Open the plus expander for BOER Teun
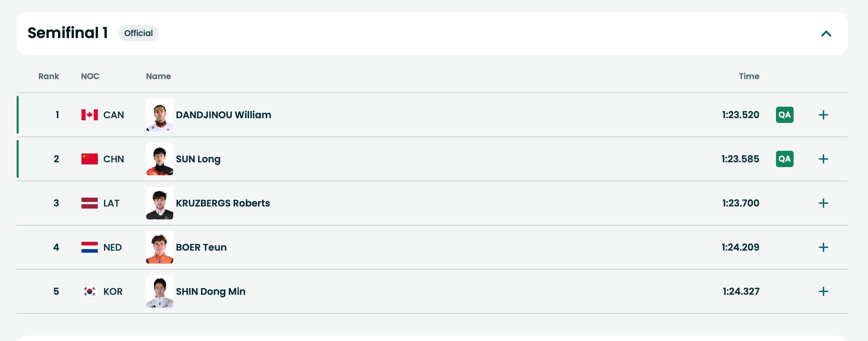The image size is (868, 341). coord(823,247)
